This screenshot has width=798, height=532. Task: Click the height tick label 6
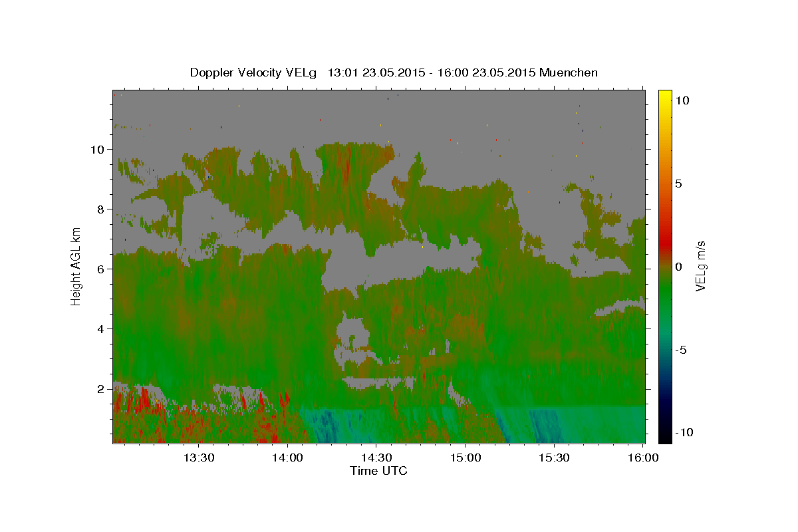click(x=100, y=269)
